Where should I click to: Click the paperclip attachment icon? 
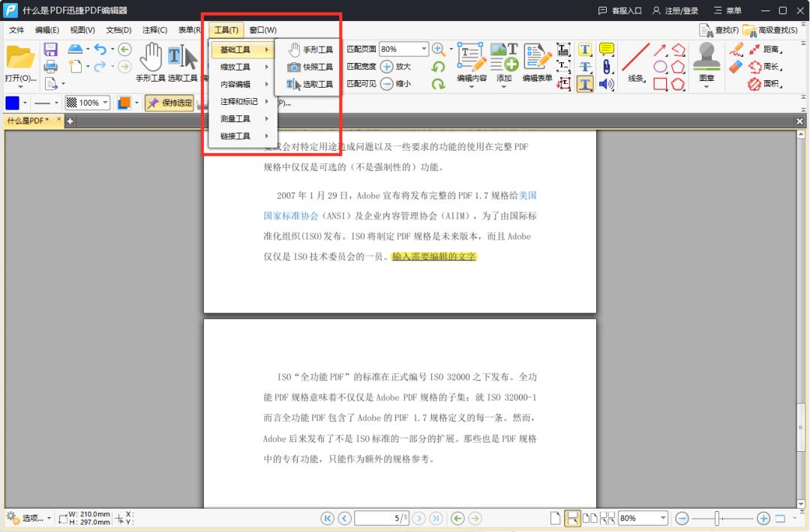pos(606,67)
